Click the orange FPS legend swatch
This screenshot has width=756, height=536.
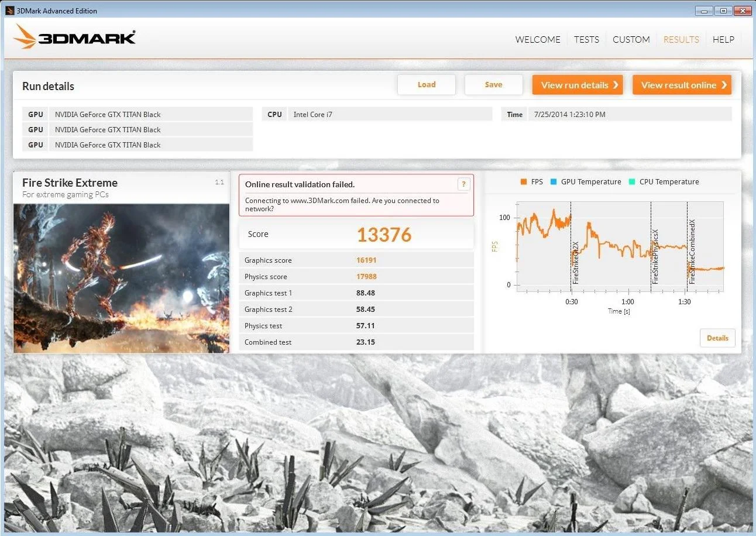click(x=524, y=182)
